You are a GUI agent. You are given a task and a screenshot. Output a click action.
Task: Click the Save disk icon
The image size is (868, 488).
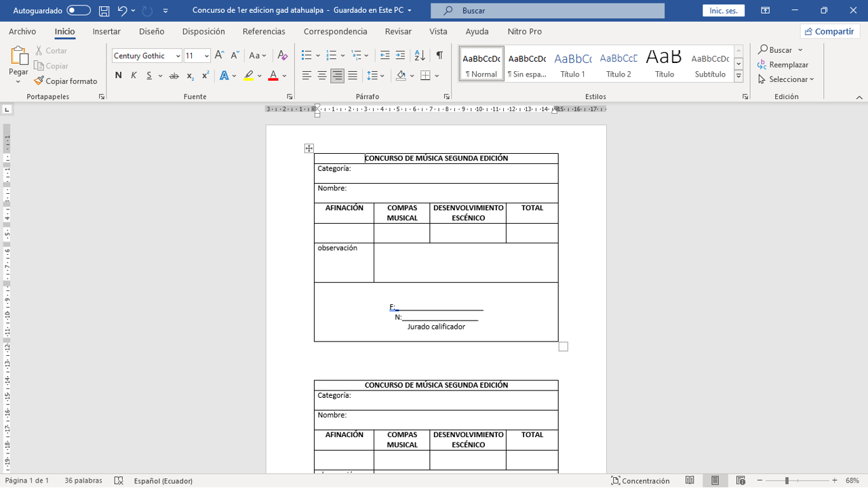104,11
